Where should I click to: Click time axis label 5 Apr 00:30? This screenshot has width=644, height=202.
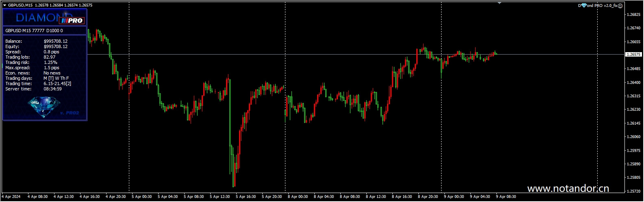pos(142,197)
